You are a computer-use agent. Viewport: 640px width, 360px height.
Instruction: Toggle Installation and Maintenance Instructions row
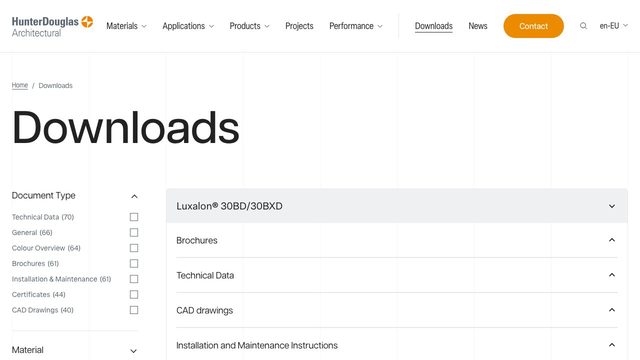pos(397,345)
